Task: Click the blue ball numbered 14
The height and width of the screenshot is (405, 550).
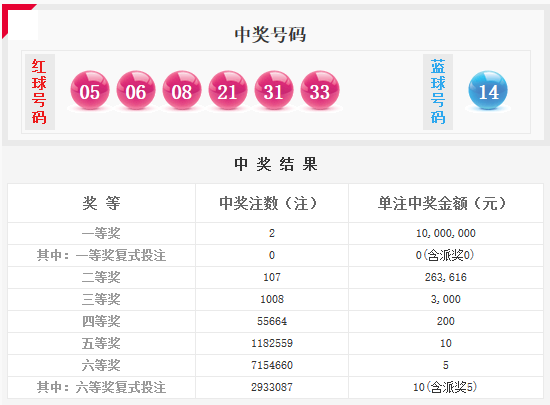Action: [x=488, y=90]
